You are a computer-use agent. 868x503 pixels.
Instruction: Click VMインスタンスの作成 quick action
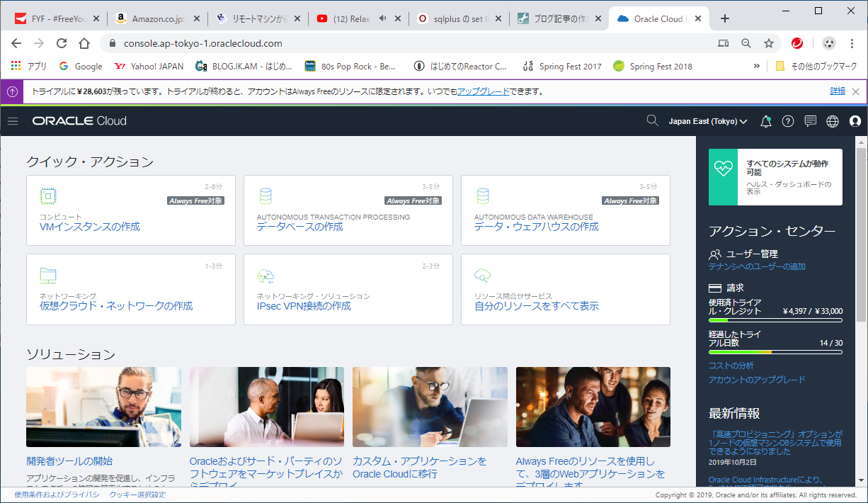pyautogui.click(x=90, y=227)
